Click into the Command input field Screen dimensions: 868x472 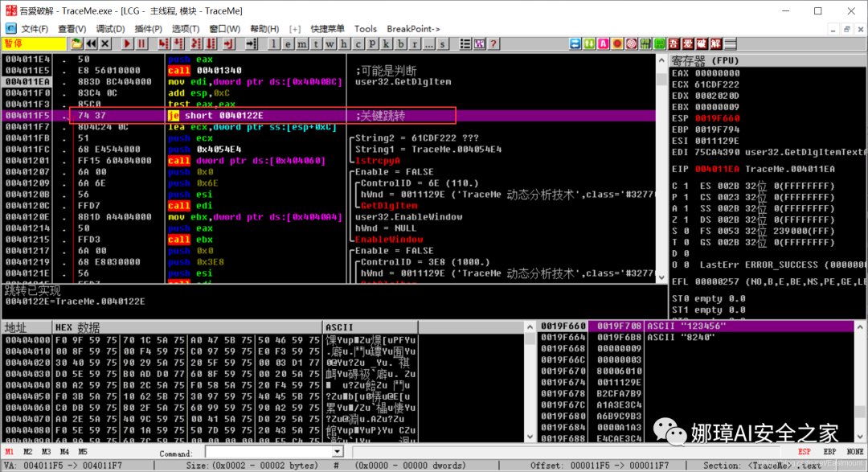(x=268, y=452)
